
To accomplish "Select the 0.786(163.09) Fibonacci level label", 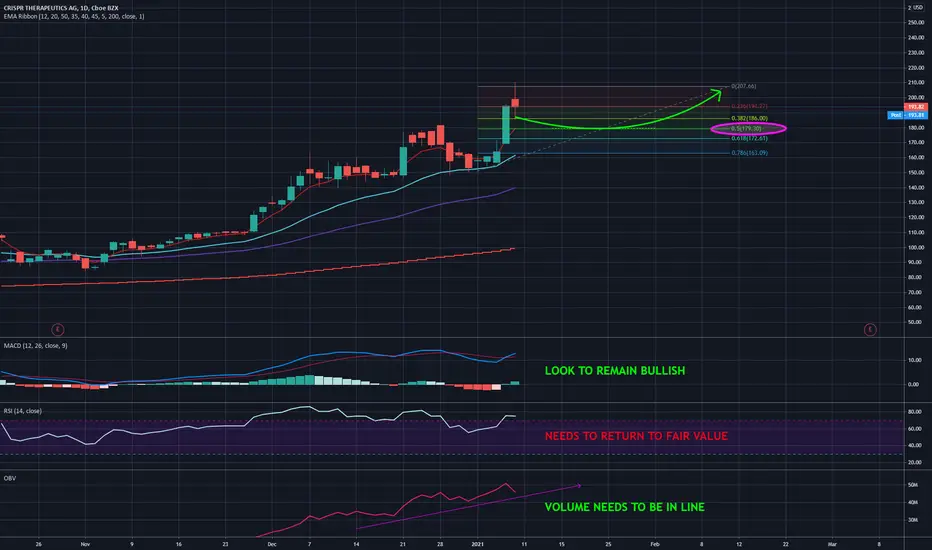I will [749, 153].
